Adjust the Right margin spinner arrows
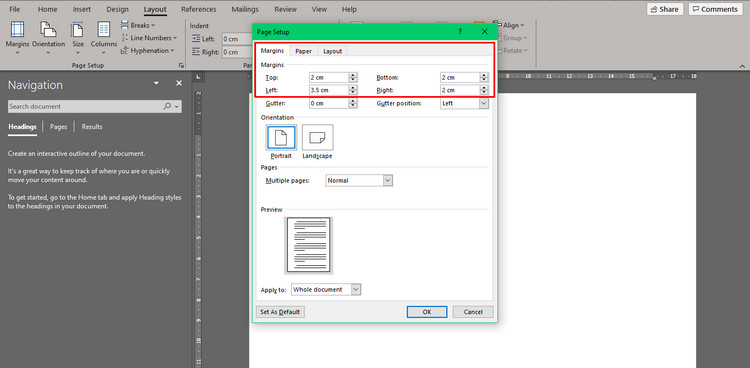 pyautogui.click(x=484, y=90)
